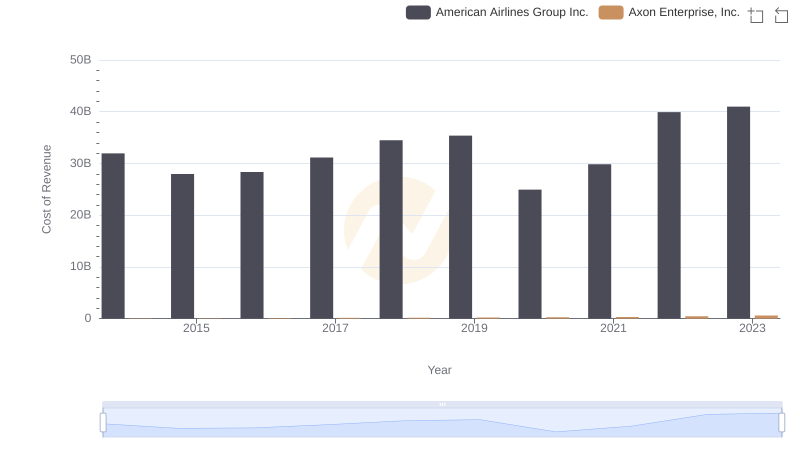Click the 40B y-axis label
The height and width of the screenshot is (461, 800).
(81, 111)
